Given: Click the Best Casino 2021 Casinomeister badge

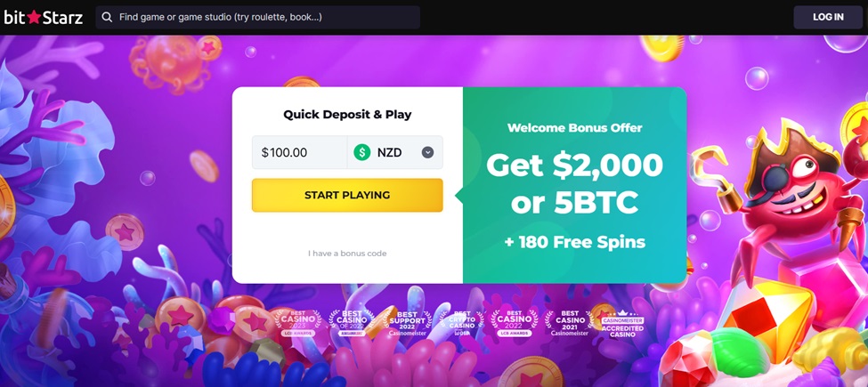Looking at the screenshot, I should point(568,322).
